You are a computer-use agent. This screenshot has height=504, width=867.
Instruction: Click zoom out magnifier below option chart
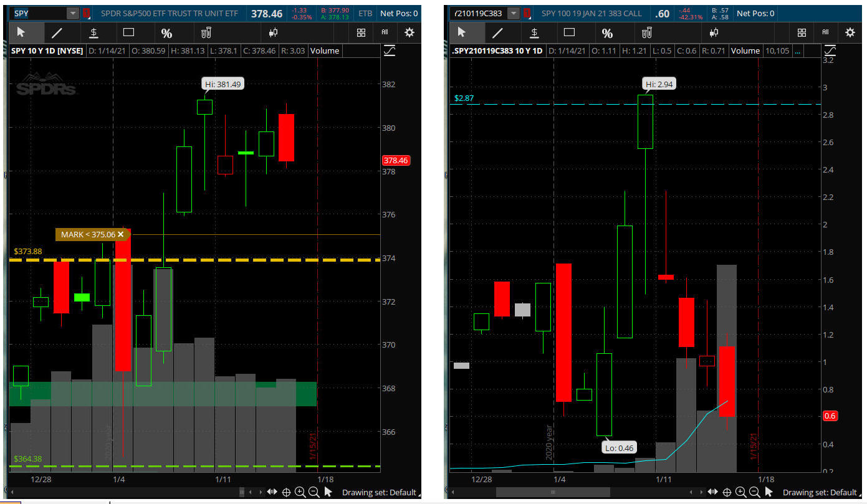point(754,492)
